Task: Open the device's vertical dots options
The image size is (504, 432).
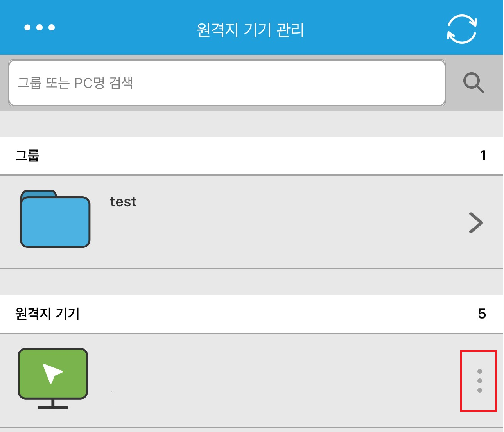Action: point(479,381)
